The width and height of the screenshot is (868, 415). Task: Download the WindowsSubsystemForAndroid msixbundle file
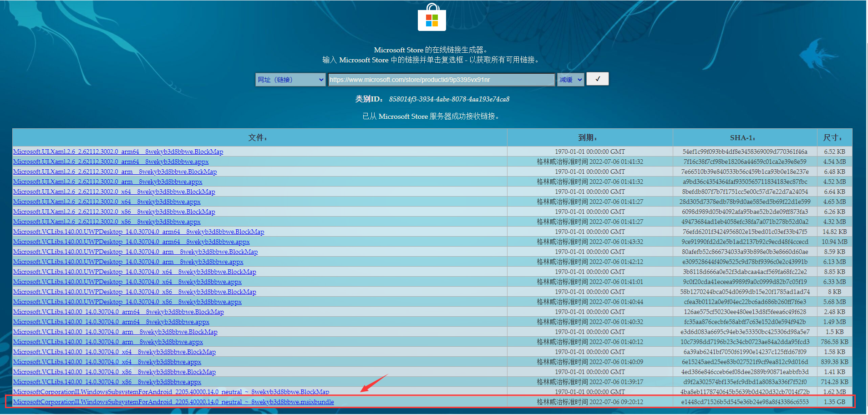[173, 402]
